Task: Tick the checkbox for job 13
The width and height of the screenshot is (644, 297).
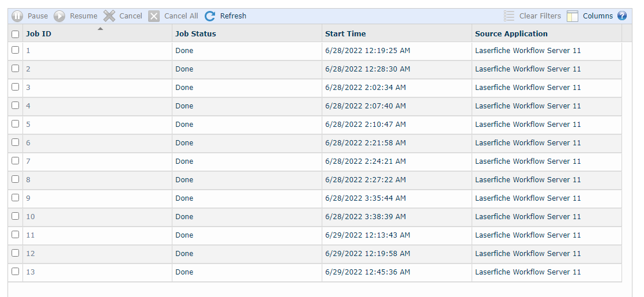Action: click(x=16, y=272)
